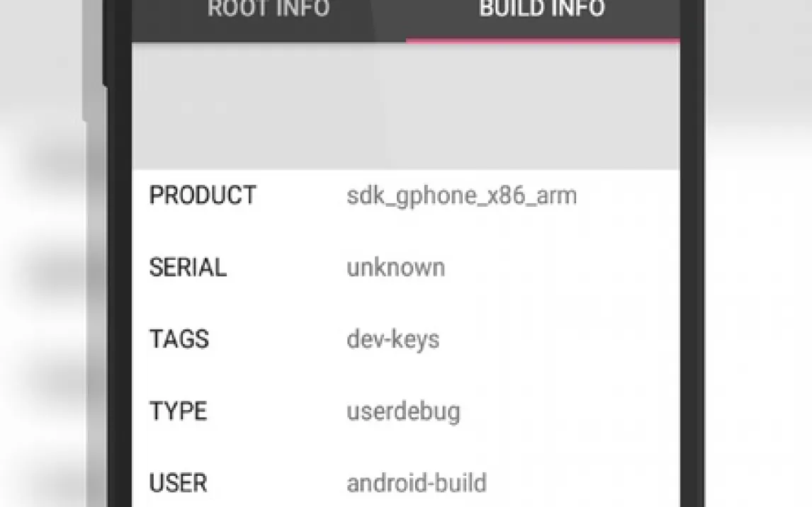Click the TAGS label
This screenshot has width=812, height=507.
click(179, 339)
